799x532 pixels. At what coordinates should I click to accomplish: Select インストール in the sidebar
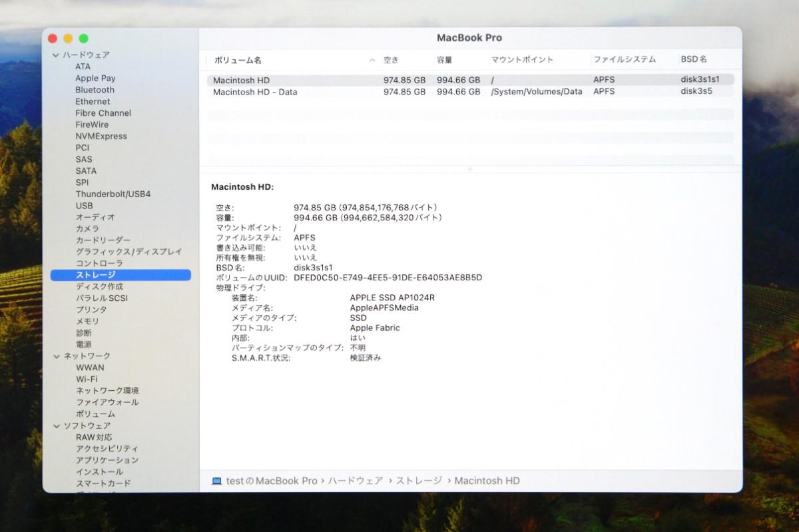tap(99, 472)
